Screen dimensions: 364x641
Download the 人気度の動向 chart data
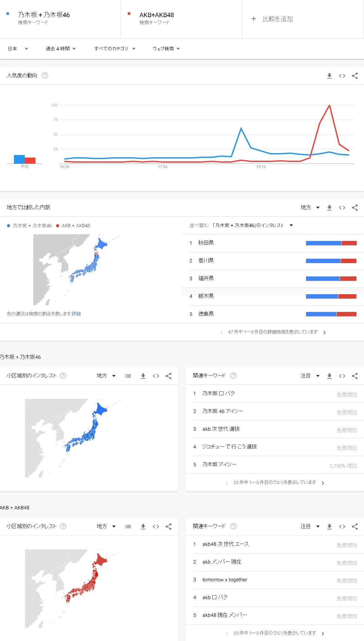329,76
